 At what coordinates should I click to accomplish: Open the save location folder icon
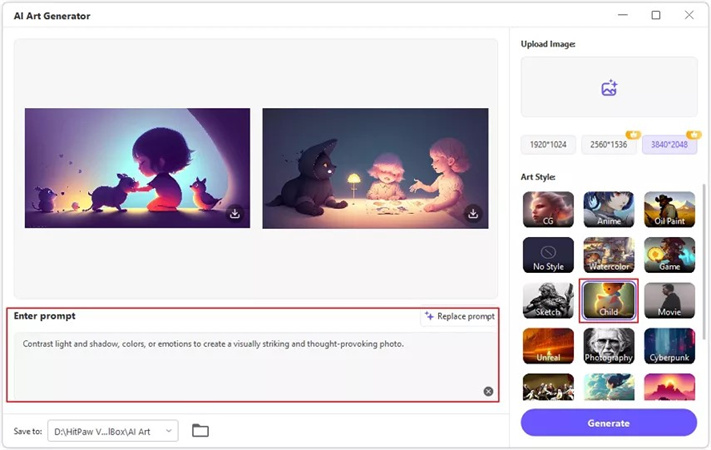pos(200,431)
